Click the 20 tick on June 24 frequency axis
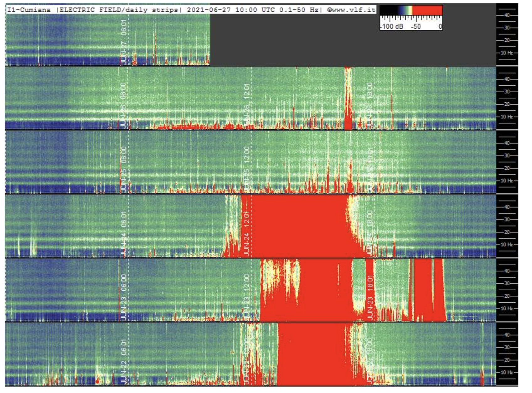The image size is (532, 393). tap(507, 232)
